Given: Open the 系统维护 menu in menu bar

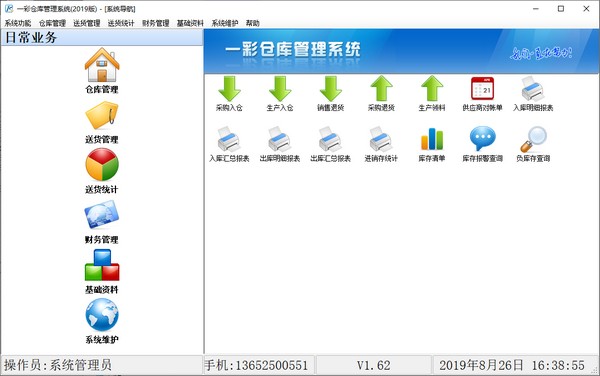Looking at the screenshot, I should pyautogui.click(x=225, y=23).
